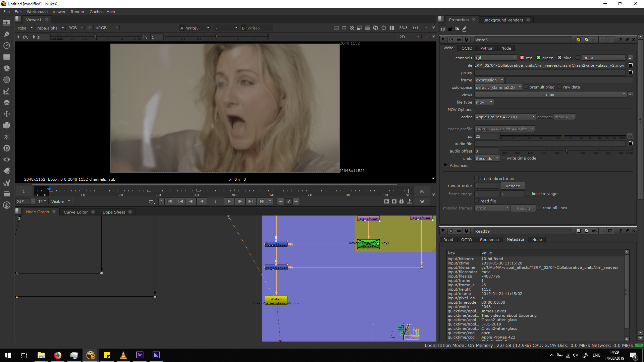Open the Transform nodes move icon

6,114
